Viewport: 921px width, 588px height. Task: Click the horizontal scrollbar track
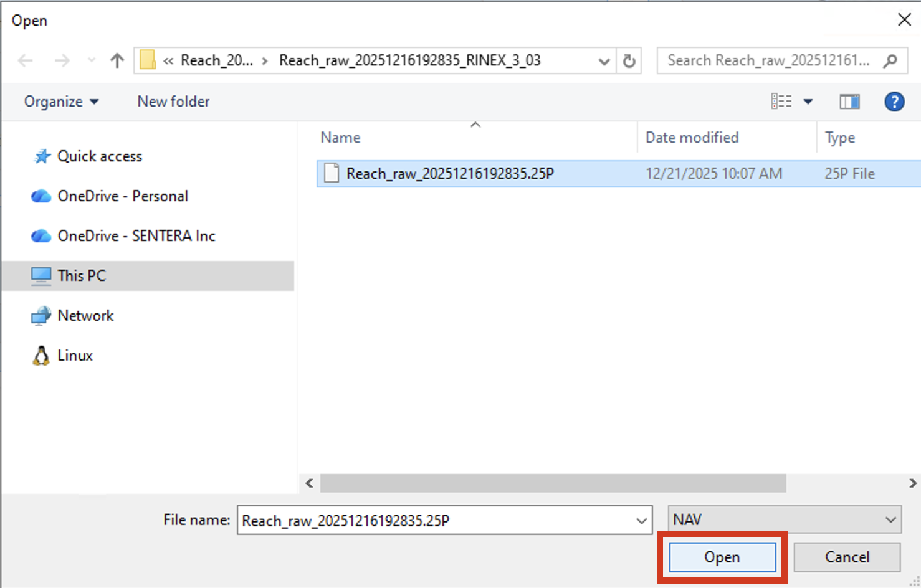[847, 483]
